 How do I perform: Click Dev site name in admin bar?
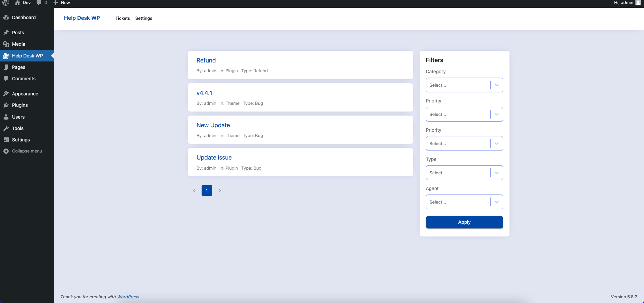pyautogui.click(x=26, y=3)
